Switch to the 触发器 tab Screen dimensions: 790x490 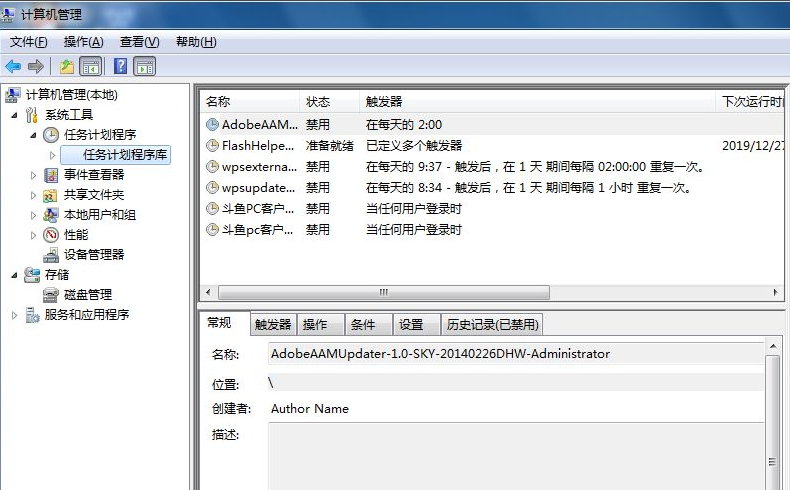(x=273, y=324)
